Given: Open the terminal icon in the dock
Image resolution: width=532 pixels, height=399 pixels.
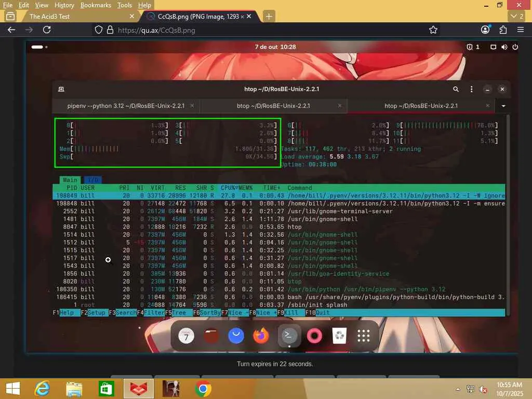Looking at the screenshot, I should tap(289, 336).
